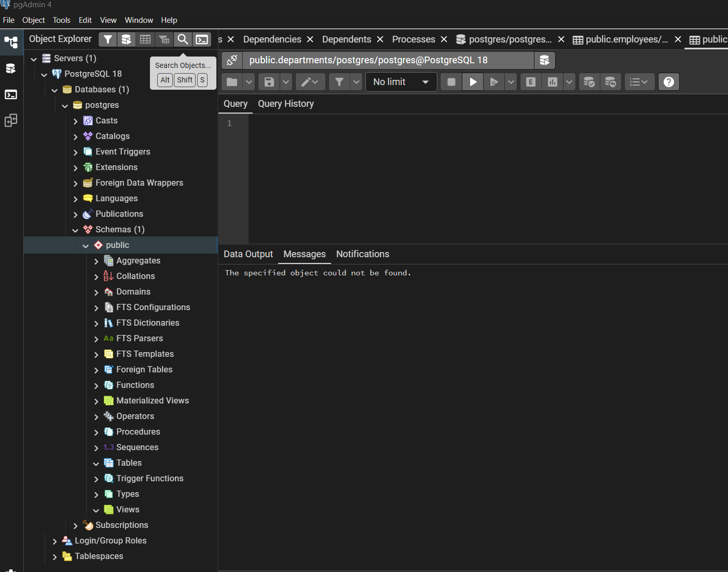Open the Object Explorer sidebar panel icon
This screenshot has width=728, height=572.
[11, 43]
